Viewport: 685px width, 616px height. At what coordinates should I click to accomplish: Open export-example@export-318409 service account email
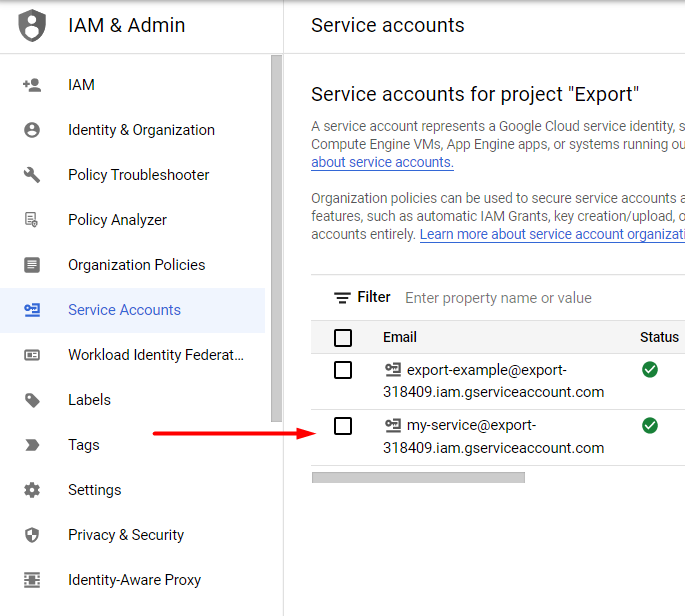coord(494,381)
